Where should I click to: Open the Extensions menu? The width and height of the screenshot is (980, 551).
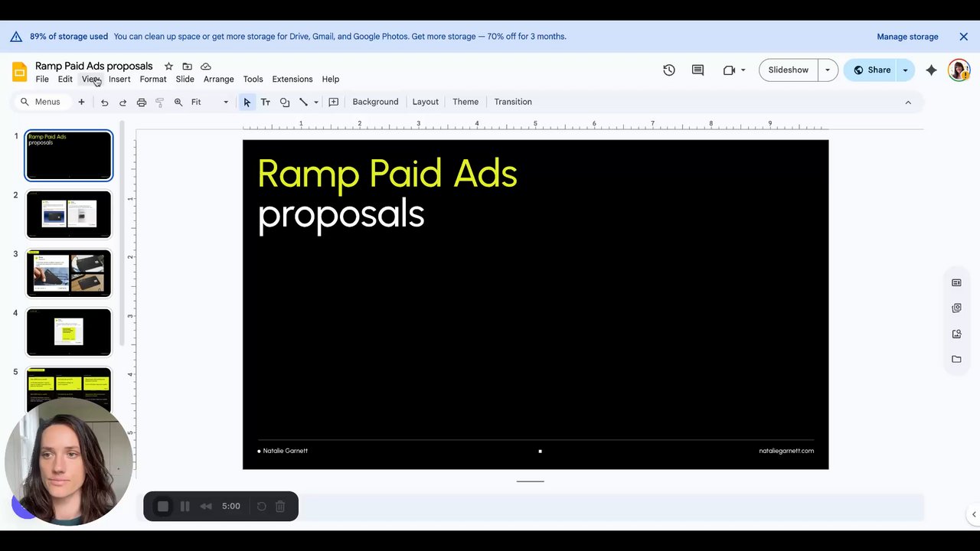click(292, 79)
